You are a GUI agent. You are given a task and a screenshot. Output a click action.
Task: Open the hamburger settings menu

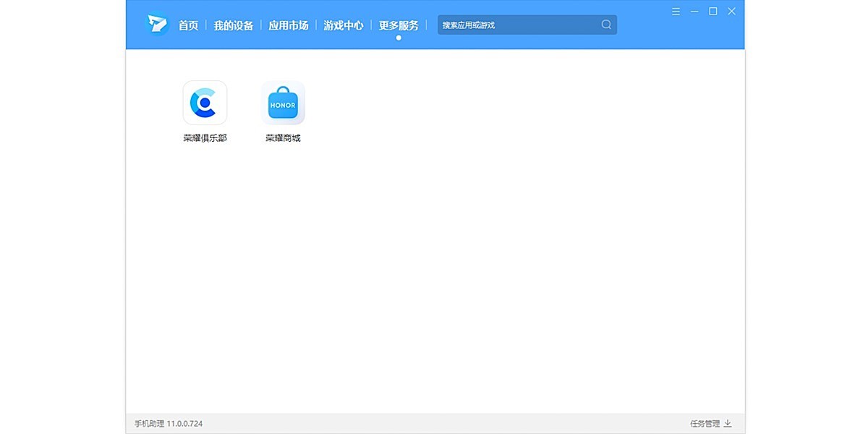point(675,11)
